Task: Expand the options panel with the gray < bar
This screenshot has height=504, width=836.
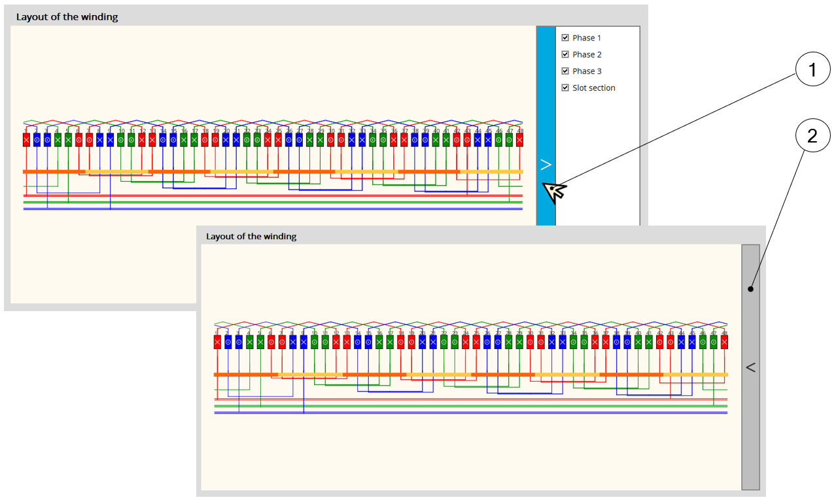Action: point(750,367)
